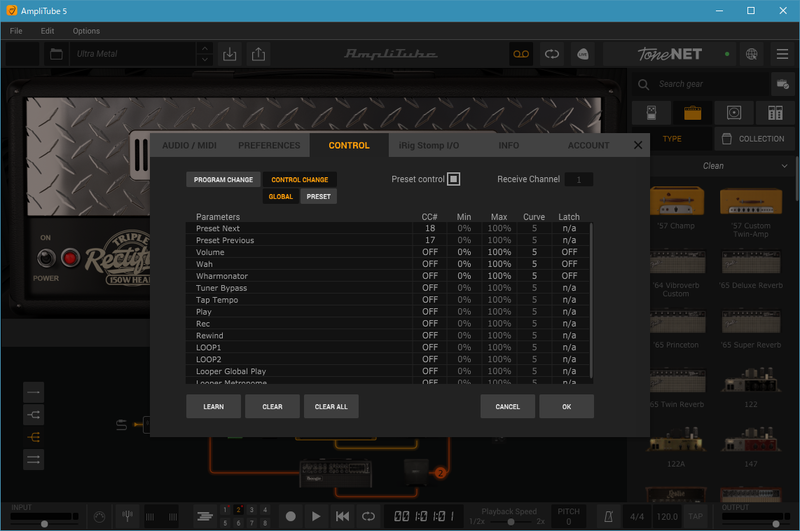Choose the two-way split signal chain layout

tap(34, 415)
